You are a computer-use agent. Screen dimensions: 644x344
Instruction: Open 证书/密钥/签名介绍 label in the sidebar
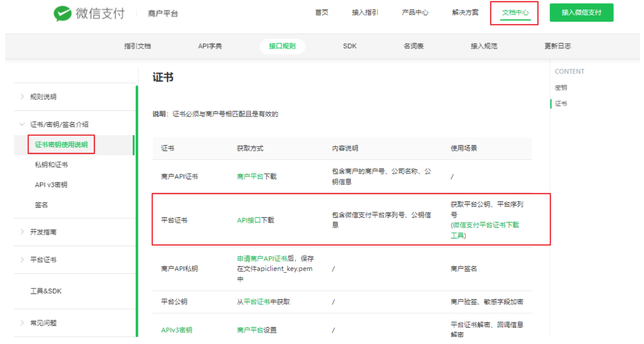pos(59,125)
